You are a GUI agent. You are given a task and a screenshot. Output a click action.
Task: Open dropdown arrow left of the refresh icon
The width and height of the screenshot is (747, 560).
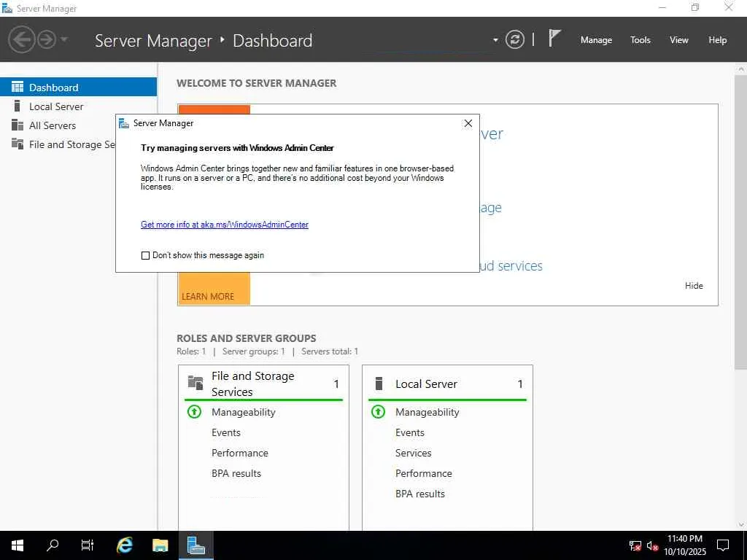495,40
